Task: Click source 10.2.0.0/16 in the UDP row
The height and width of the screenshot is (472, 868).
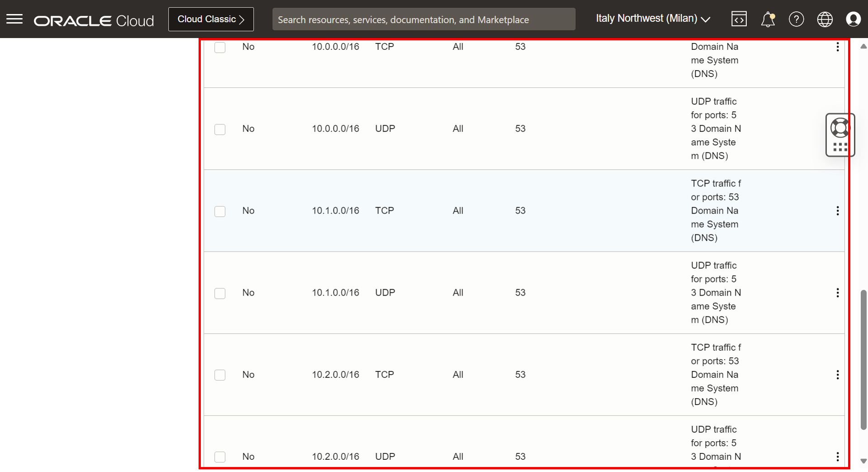Action: pos(336,456)
